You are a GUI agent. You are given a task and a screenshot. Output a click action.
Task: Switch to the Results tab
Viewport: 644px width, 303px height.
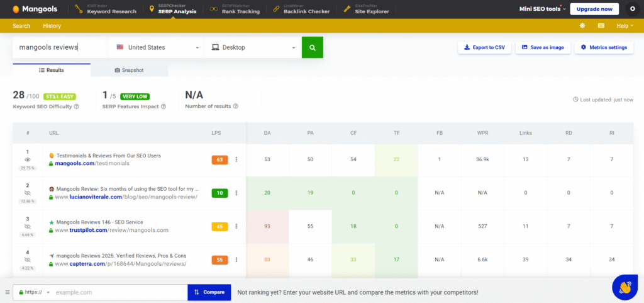click(x=52, y=71)
